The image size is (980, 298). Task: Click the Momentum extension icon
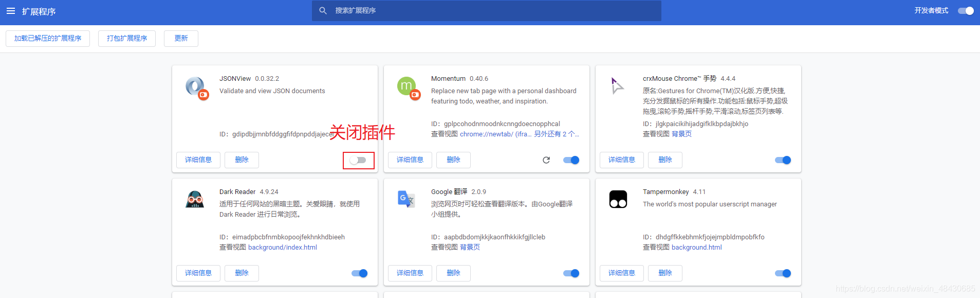pos(409,87)
